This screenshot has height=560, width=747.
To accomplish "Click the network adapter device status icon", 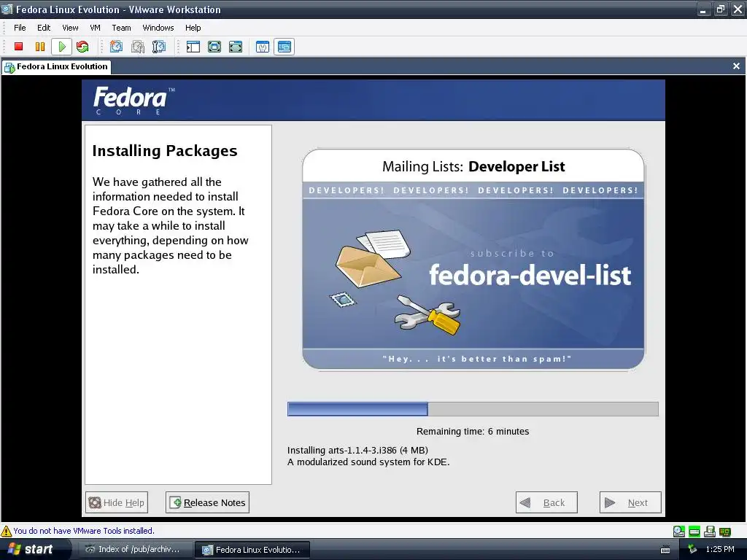I will point(724,531).
